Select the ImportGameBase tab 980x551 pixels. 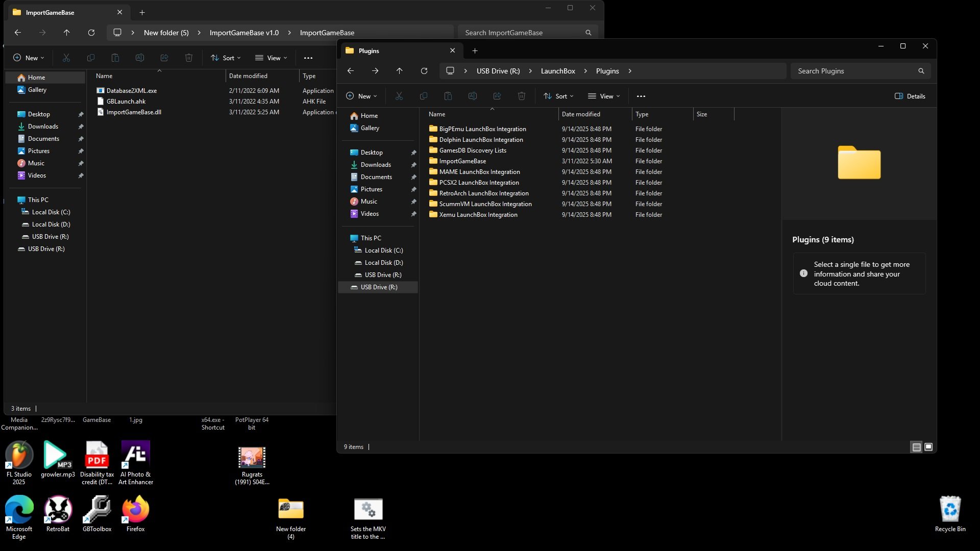(x=68, y=12)
